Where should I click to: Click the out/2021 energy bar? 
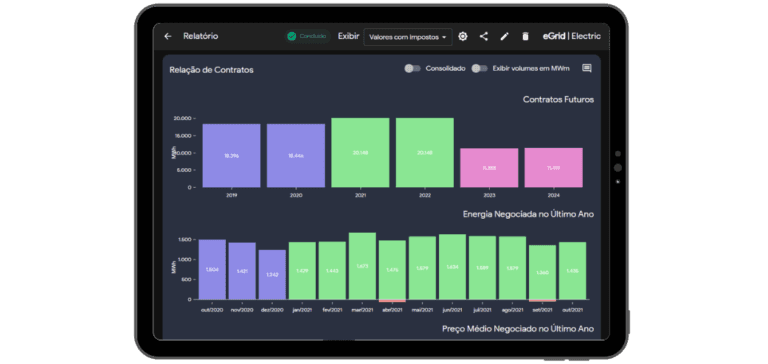(573, 270)
